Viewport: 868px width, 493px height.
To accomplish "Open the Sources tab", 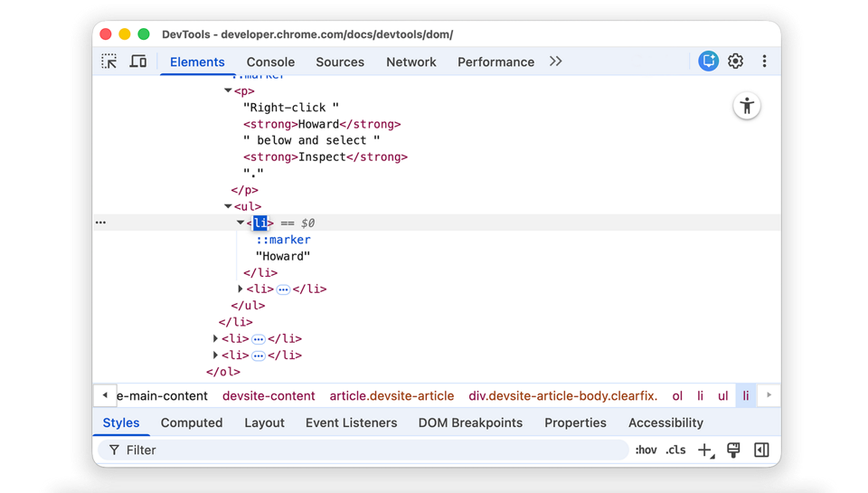I will [x=340, y=62].
